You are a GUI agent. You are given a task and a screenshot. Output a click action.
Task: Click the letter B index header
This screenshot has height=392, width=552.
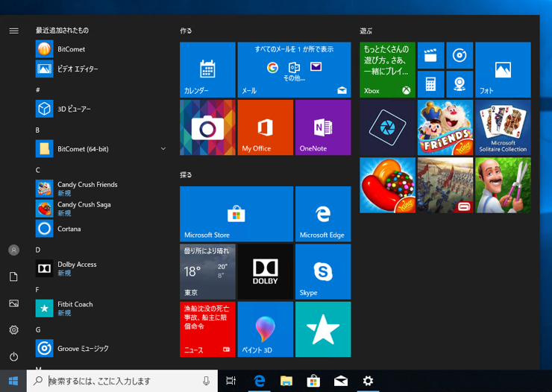[x=37, y=130]
